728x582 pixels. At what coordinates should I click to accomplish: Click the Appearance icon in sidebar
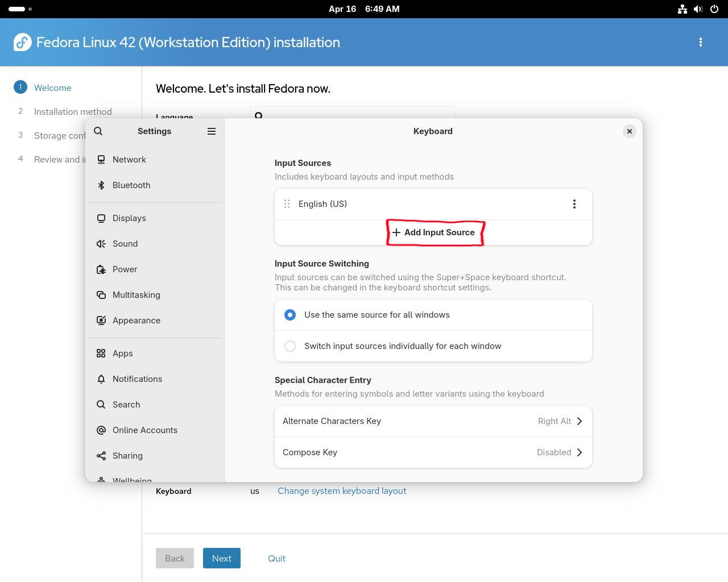[101, 321]
